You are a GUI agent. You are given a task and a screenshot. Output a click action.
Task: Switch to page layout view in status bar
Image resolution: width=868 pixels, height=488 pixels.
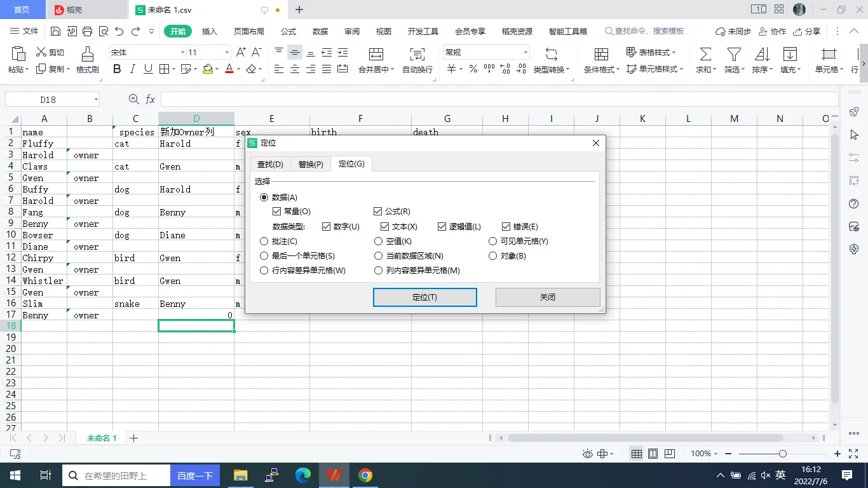(x=653, y=454)
